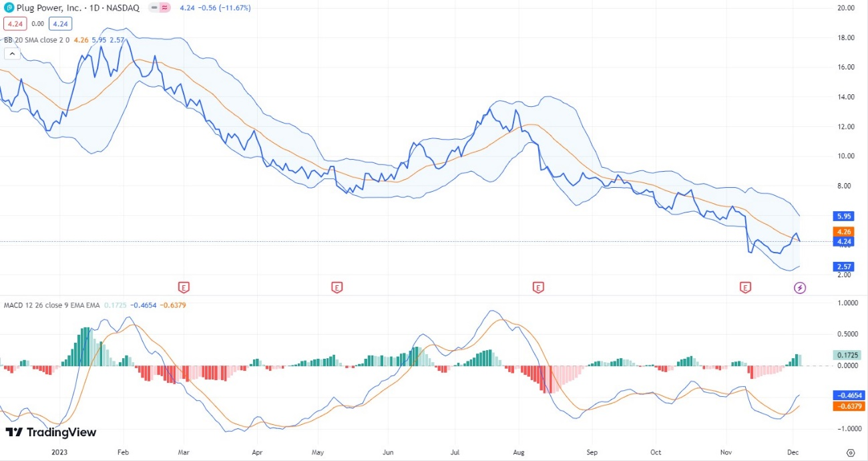This screenshot has height=461, width=868.
Task: Open chart settings gear in the corner
Action: (x=850, y=452)
